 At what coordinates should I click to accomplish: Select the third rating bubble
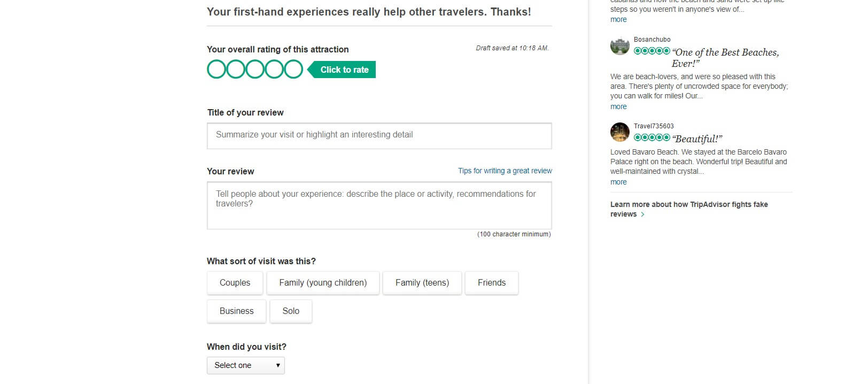(x=255, y=70)
